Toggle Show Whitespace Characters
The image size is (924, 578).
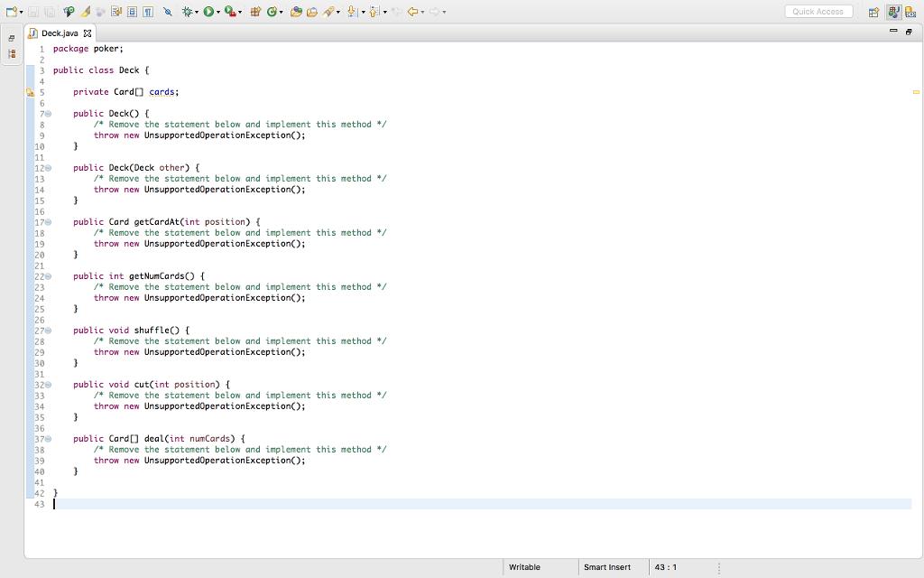coord(147,12)
